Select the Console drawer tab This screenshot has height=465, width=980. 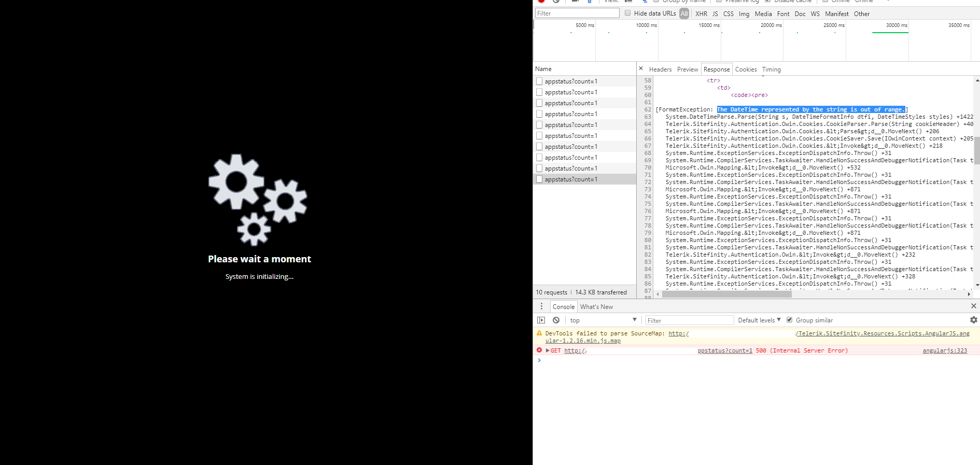click(x=564, y=307)
